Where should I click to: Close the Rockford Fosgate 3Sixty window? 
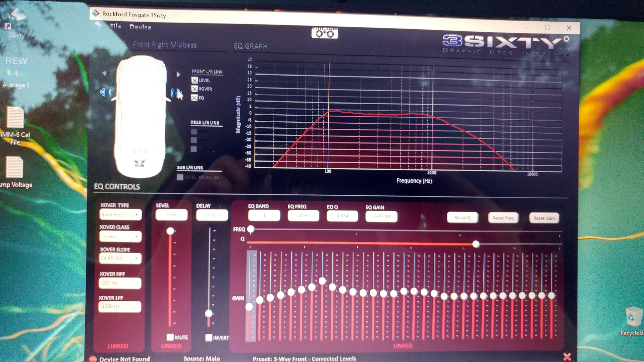click(x=569, y=28)
